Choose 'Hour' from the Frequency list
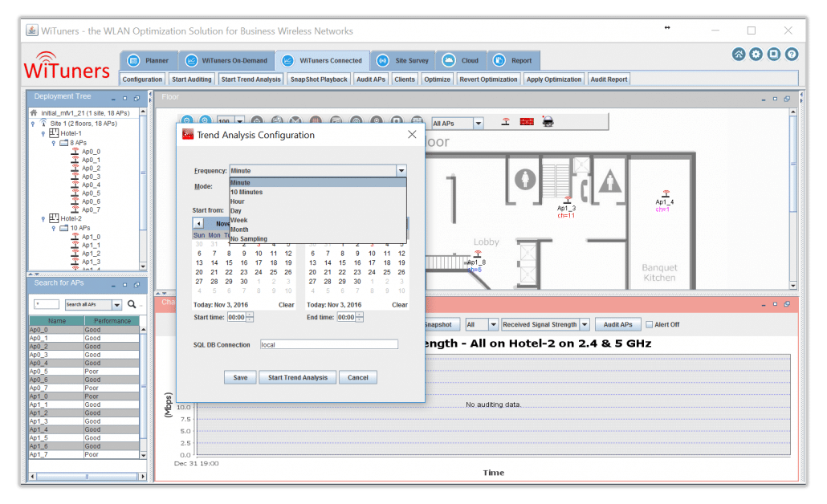The image size is (827, 504). tap(318, 201)
